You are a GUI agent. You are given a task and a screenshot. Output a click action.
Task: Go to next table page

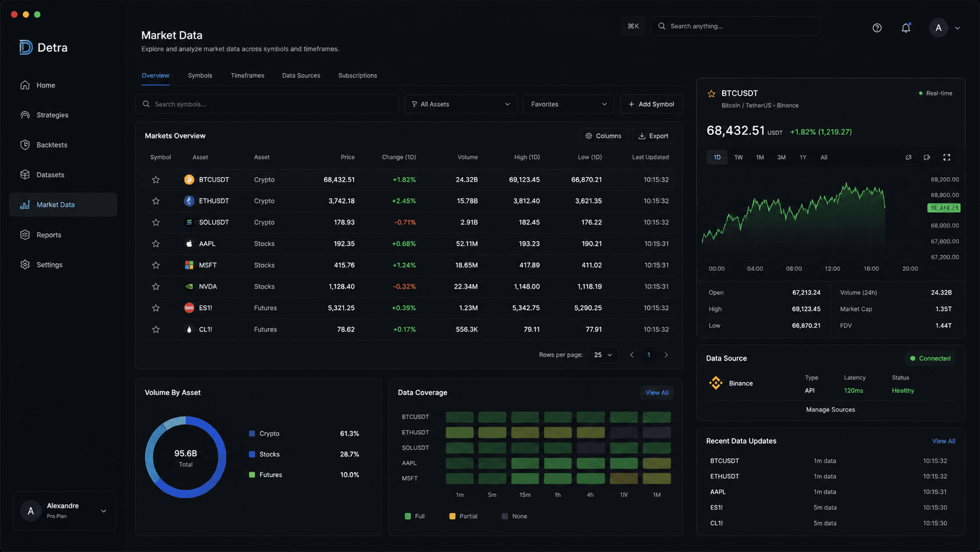[x=666, y=355]
